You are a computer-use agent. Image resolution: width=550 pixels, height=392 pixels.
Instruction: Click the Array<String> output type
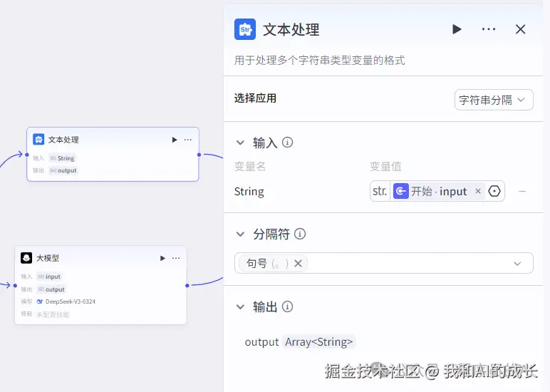pyautogui.click(x=319, y=342)
